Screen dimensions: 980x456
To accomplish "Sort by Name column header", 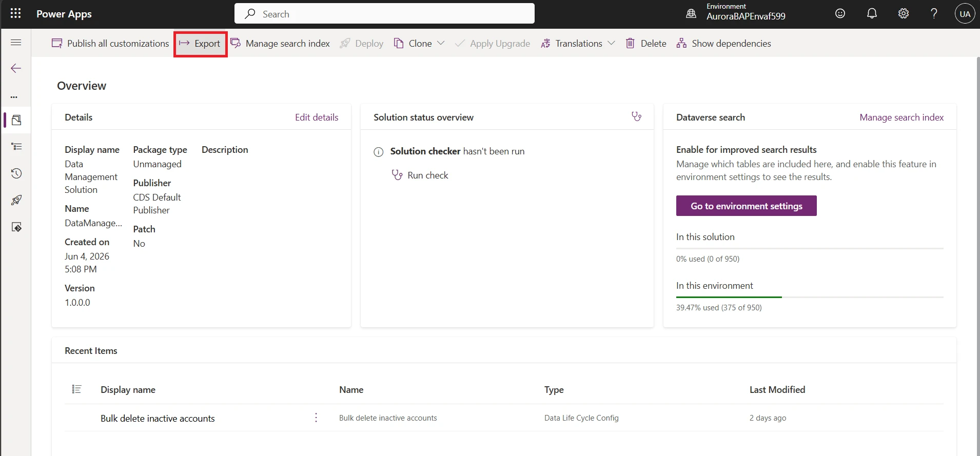I will point(351,389).
